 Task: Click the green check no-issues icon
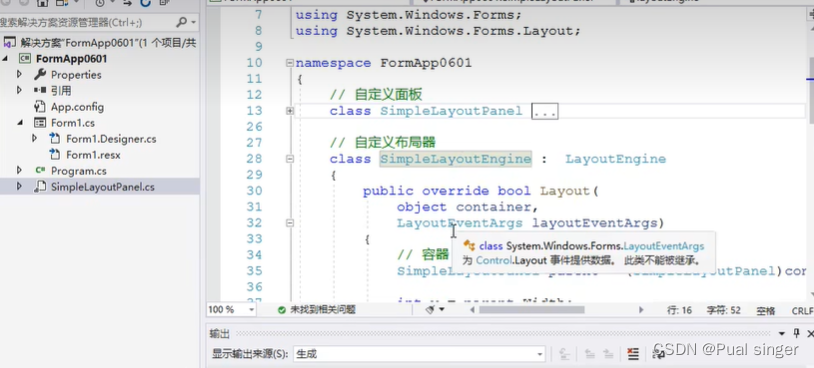tap(281, 310)
